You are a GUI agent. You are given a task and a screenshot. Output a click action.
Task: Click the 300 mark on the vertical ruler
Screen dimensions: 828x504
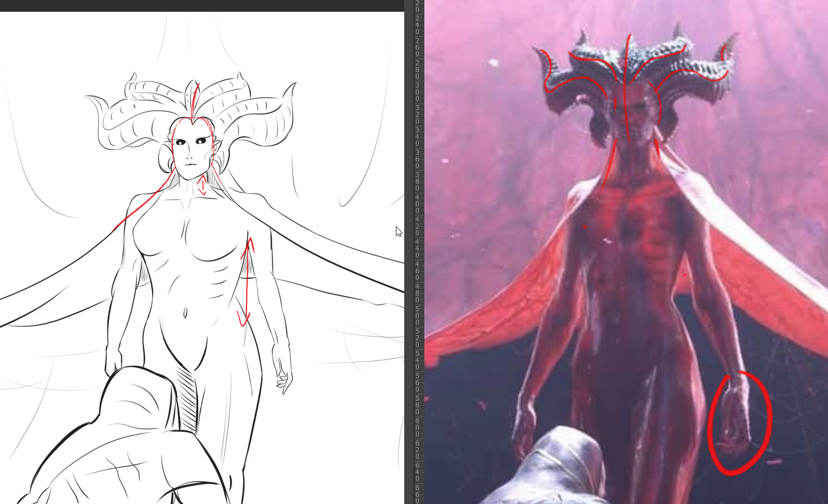coord(417,92)
